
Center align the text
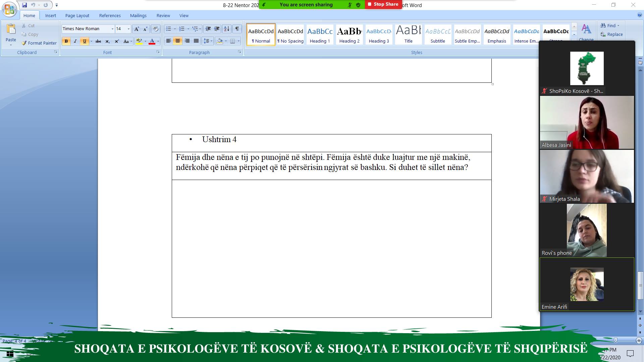coord(178,41)
